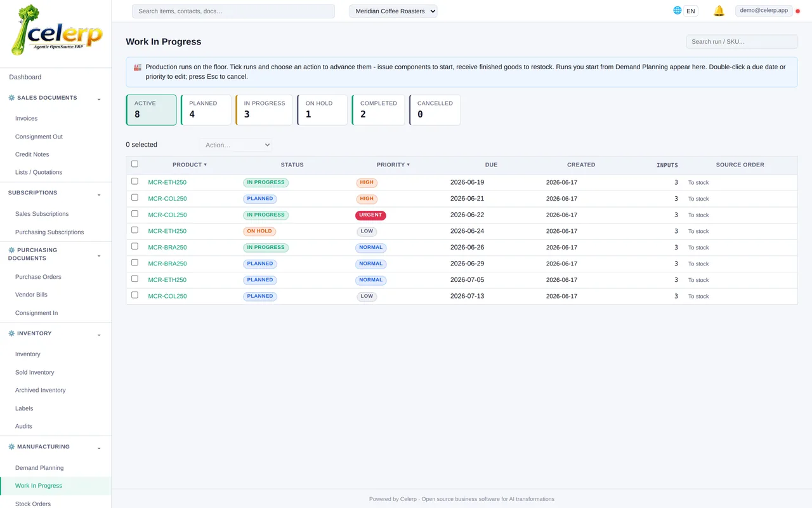The width and height of the screenshot is (812, 508).
Task: Open Audits in the sidebar
Action: 23,426
